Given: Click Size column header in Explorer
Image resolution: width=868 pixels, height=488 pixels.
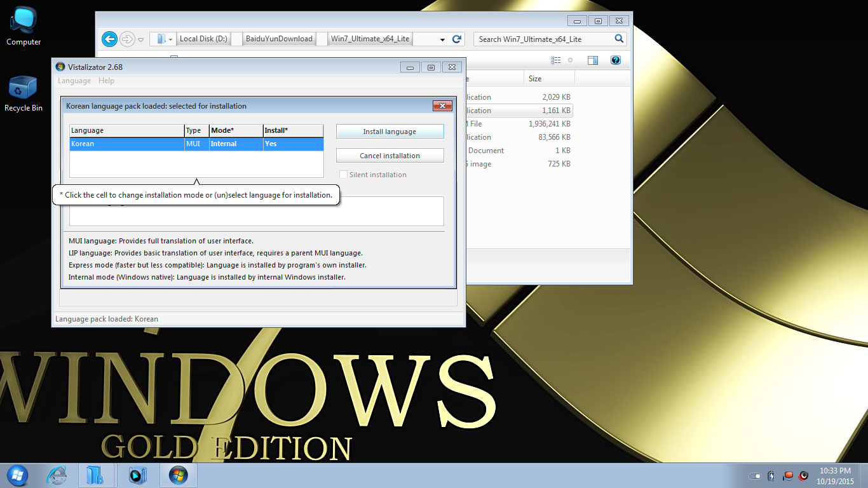Looking at the screenshot, I should (x=550, y=79).
